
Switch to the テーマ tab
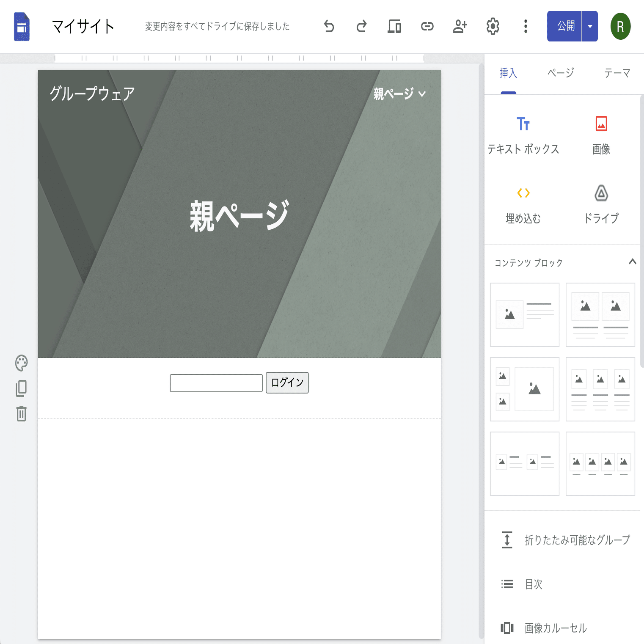[617, 73]
